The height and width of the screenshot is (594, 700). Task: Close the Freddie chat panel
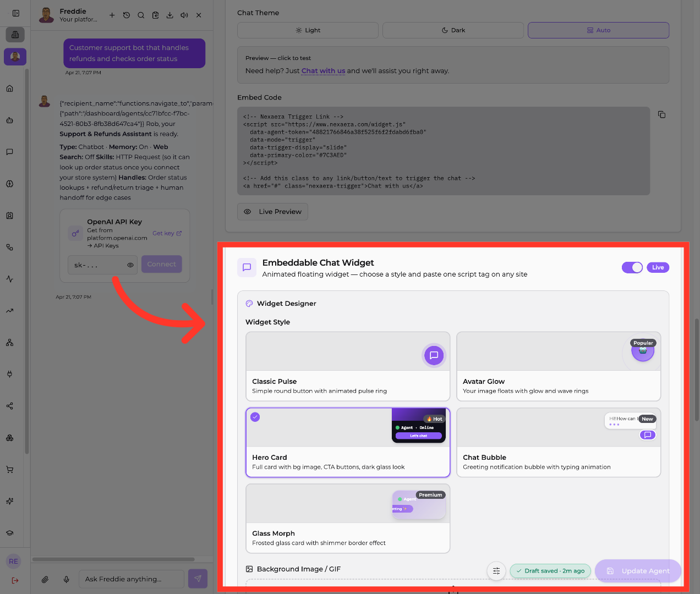click(199, 15)
